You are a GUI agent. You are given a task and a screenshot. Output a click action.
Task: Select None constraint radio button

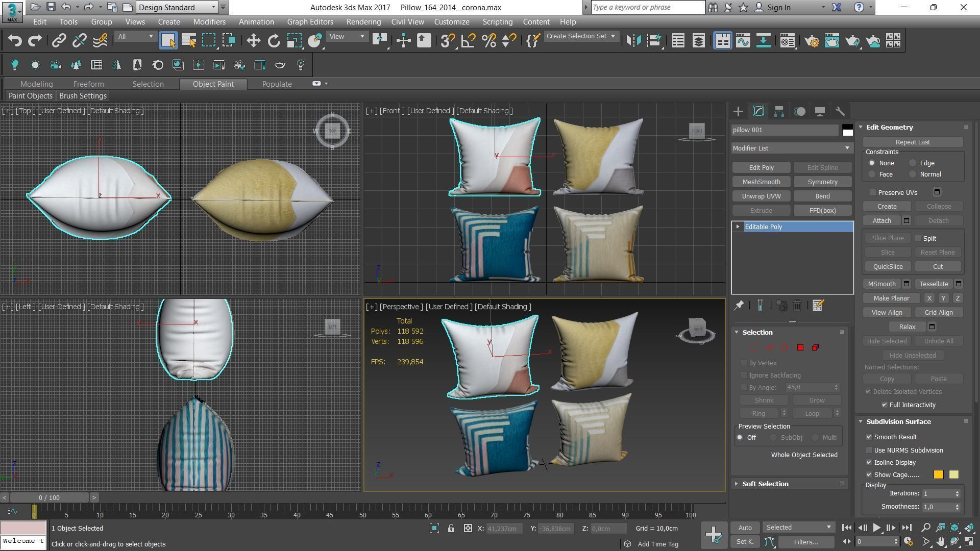click(x=872, y=163)
